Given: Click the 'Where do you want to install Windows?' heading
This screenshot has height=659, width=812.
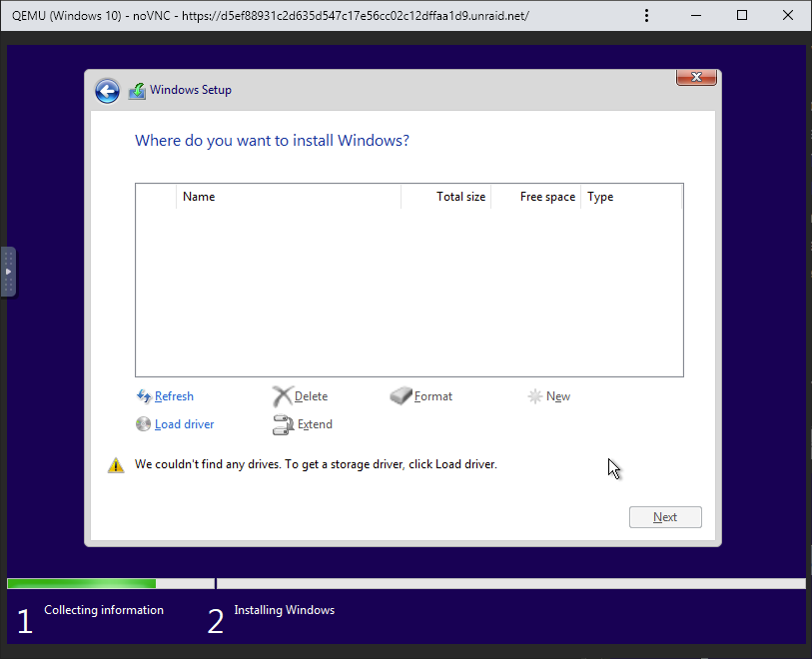Looking at the screenshot, I should pos(272,141).
